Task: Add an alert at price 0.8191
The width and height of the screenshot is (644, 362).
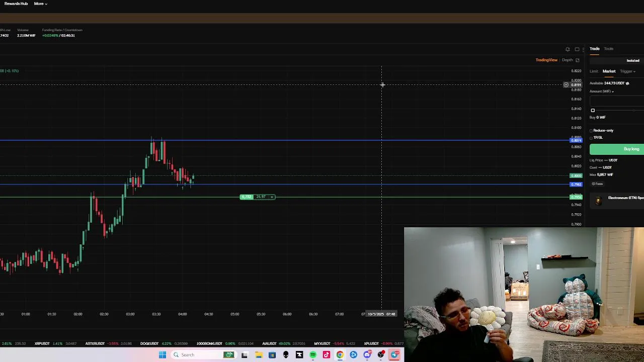Action: tap(566, 85)
